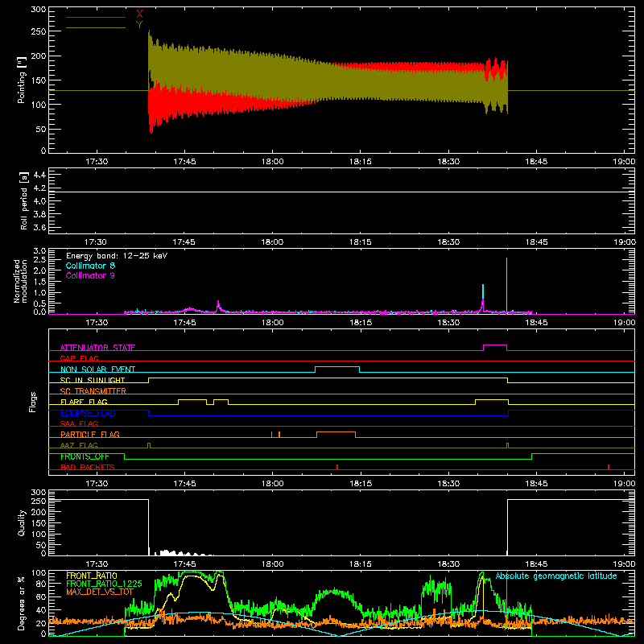Select the olive Y legend line sample
Screen dimensions: 644x644
coord(96,27)
